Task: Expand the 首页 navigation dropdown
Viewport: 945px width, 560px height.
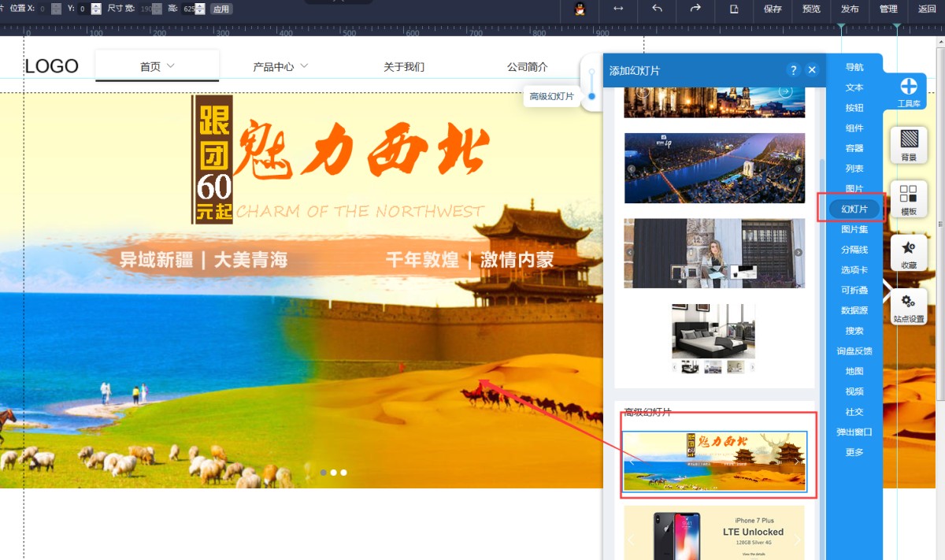Action: (170, 66)
